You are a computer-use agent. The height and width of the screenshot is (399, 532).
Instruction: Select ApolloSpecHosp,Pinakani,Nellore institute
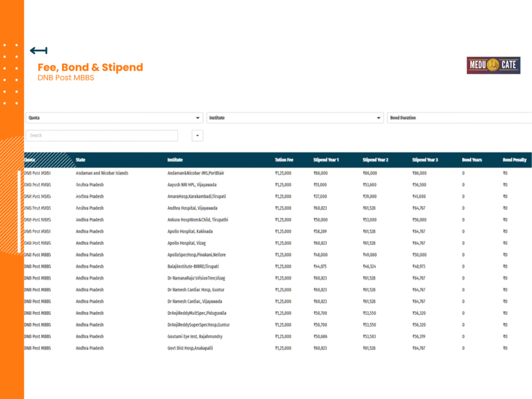pyautogui.click(x=196, y=255)
